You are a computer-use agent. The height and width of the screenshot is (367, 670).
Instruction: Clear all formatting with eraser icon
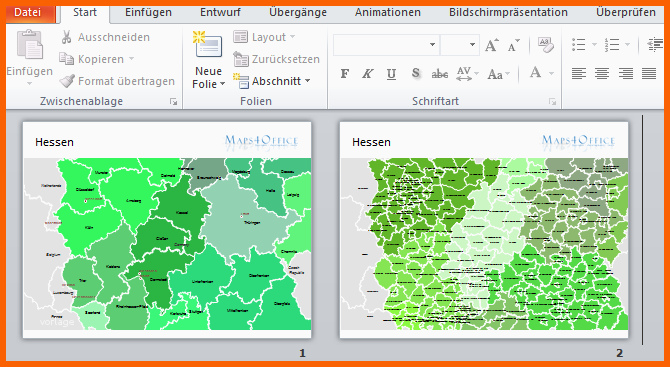coord(546,45)
